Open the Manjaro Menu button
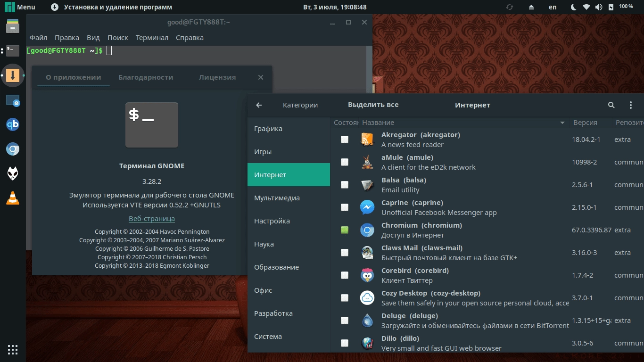The width and height of the screenshot is (644, 362). (x=20, y=7)
